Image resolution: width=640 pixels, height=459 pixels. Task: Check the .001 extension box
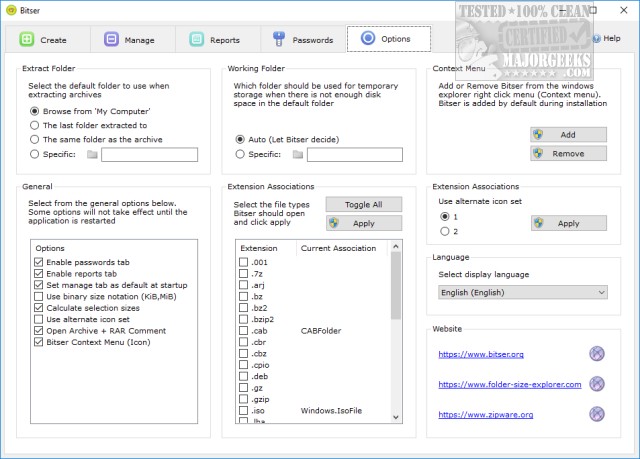point(244,262)
